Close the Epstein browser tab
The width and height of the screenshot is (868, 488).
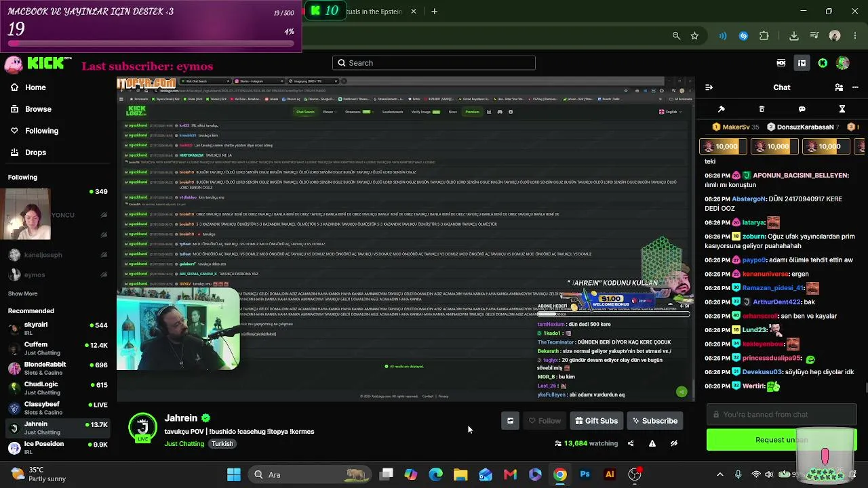click(x=413, y=12)
